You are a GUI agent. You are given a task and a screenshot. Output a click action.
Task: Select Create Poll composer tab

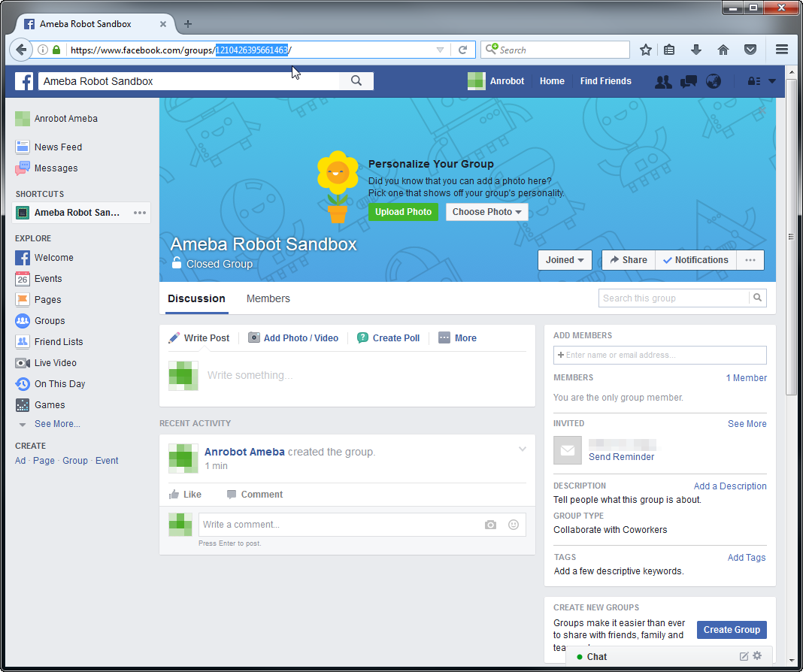[388, 338]
